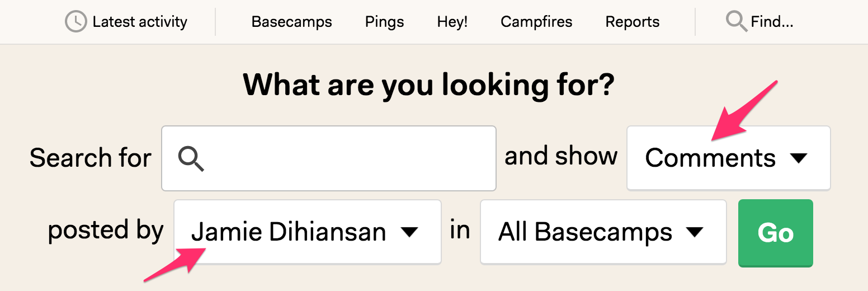Click the clock icon beside Latest activity
The width and height of the screenshot is (868, 291).
click(x=76, y=22)
